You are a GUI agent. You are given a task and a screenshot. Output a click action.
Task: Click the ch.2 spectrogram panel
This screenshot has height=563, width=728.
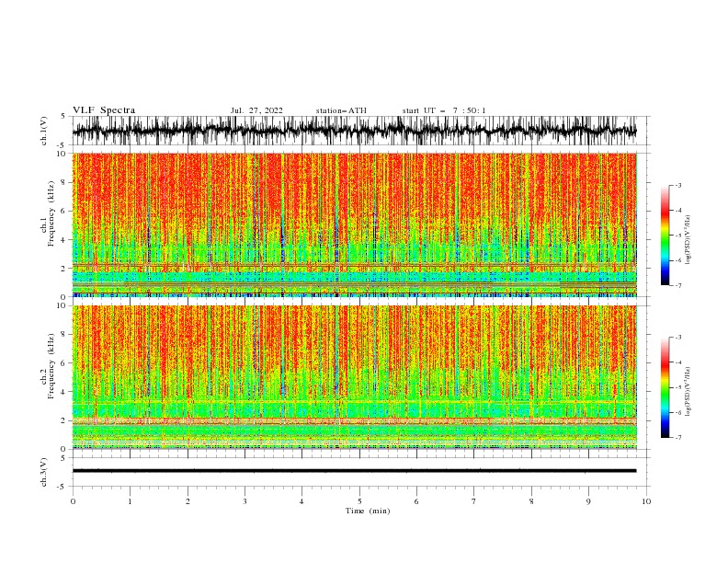(x=355, y=377)
